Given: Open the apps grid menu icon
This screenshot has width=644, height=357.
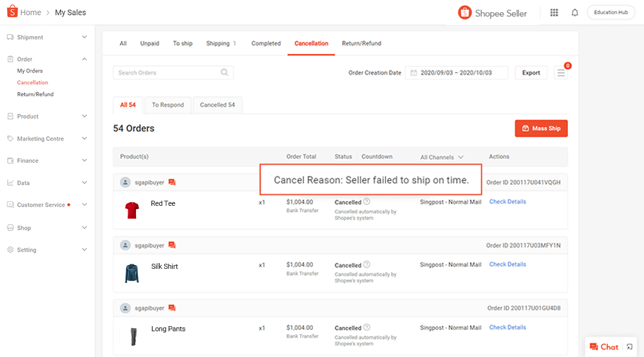Looking at the screenshot, I should point(554,12).
